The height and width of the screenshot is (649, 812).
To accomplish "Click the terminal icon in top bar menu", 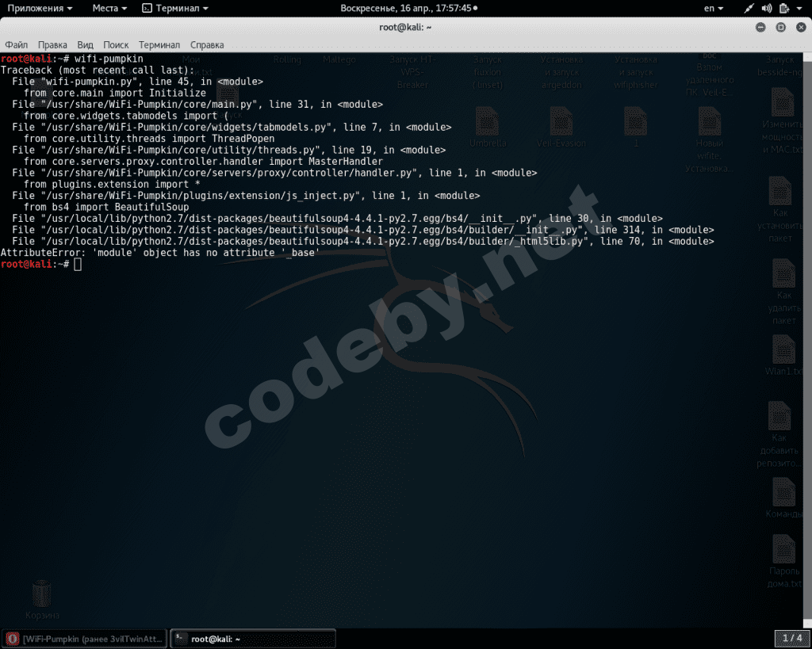I will click(x=147, y=8).
